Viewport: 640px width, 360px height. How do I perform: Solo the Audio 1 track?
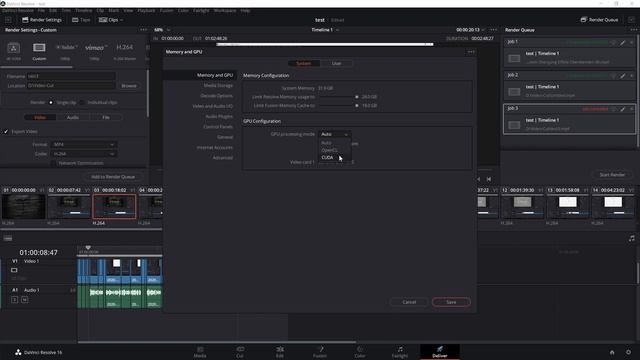pos(14,300)
